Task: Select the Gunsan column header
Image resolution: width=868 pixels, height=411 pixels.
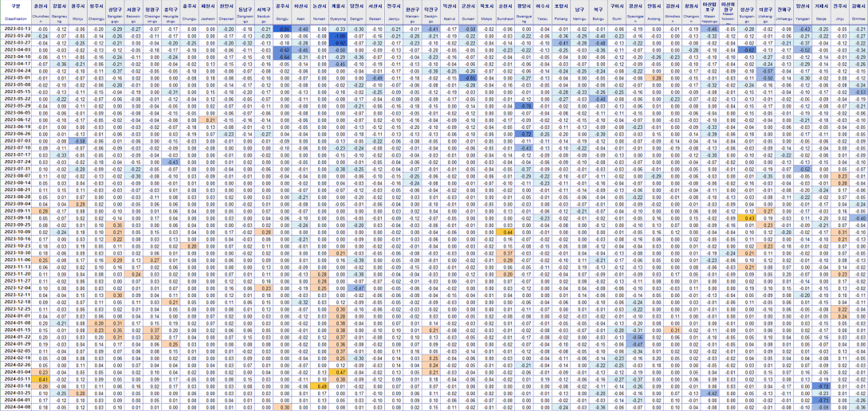Action: [470, 13]
